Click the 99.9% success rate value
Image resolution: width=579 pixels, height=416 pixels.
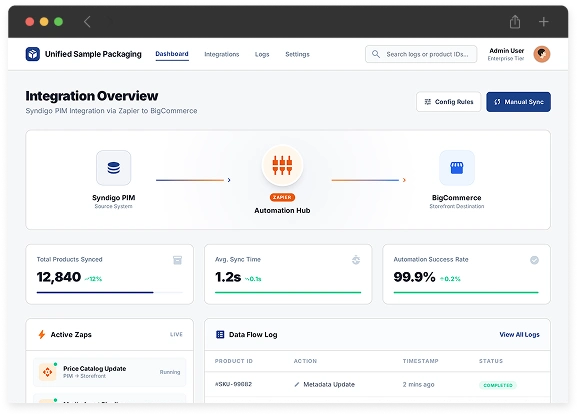tap(414, 277)
